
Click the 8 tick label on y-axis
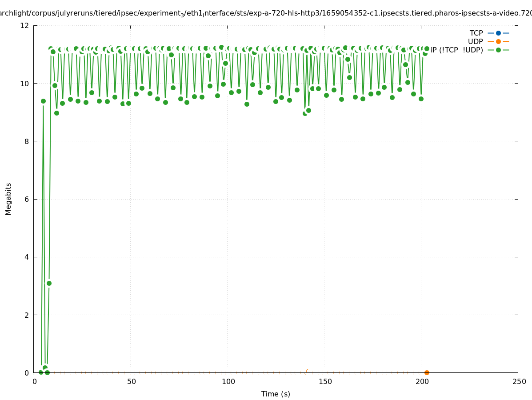pos(27,141)
